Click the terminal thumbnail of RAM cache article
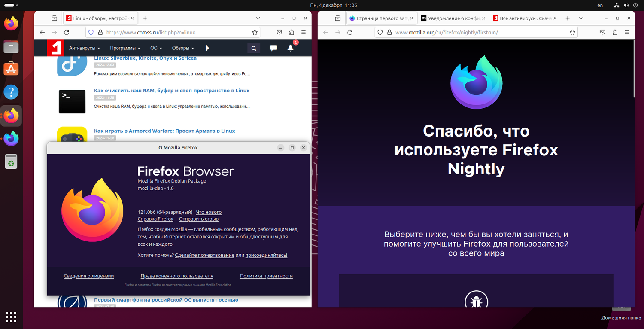This screenshot has width=644, height=329. pos(72,101)
